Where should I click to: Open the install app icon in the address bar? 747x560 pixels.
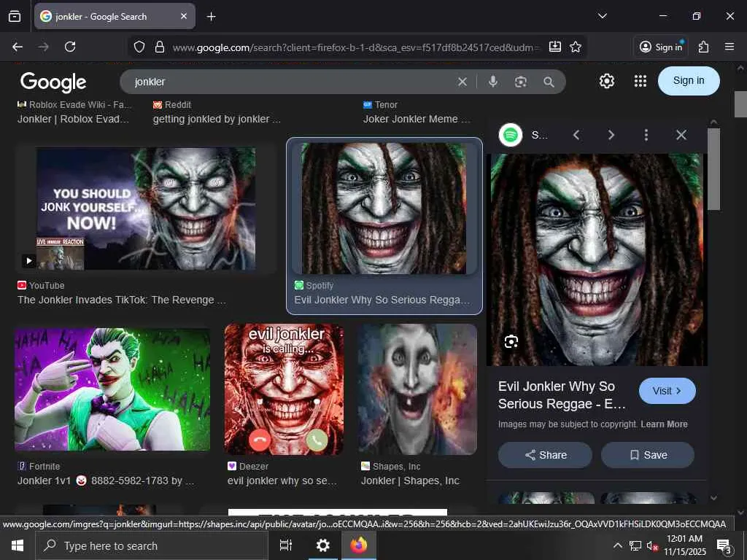555,46
